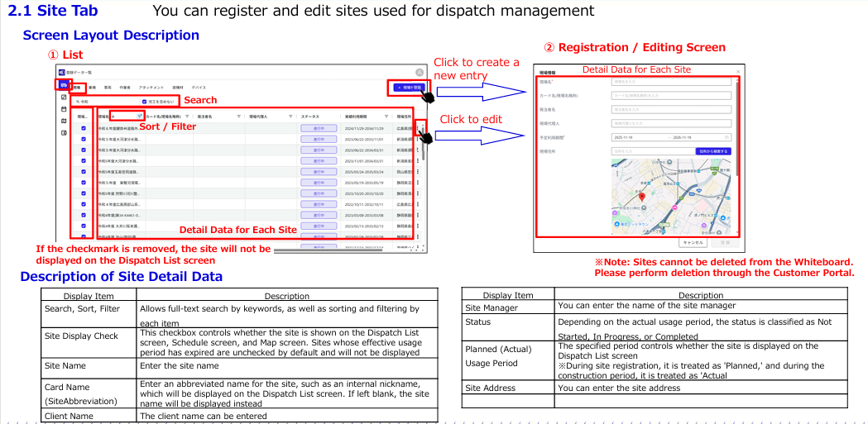Click the user avatar icon at top right of list
Viewport: 868px width, 424px height.
point(420,74)
